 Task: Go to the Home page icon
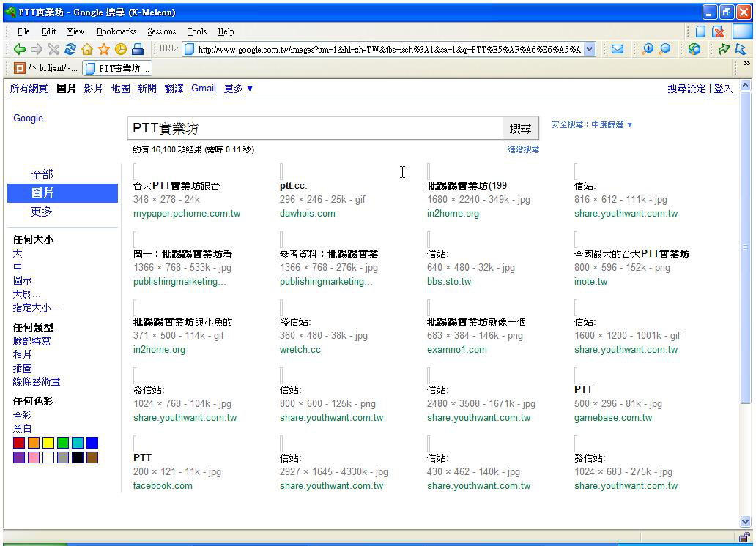pyautogui.click(x=87, y=50)
